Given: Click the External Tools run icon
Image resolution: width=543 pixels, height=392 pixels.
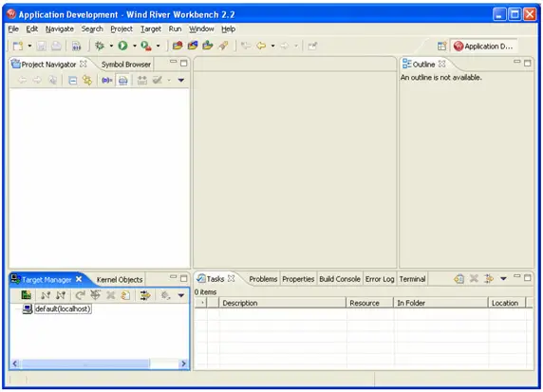Looking at the screenshot, I should point(146,46).
